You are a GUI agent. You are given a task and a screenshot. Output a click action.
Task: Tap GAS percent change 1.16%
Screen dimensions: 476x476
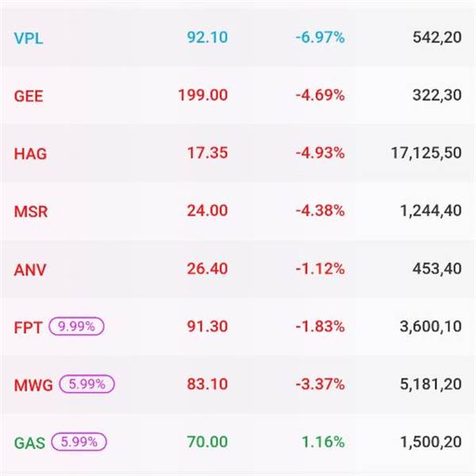coord(323,443)
